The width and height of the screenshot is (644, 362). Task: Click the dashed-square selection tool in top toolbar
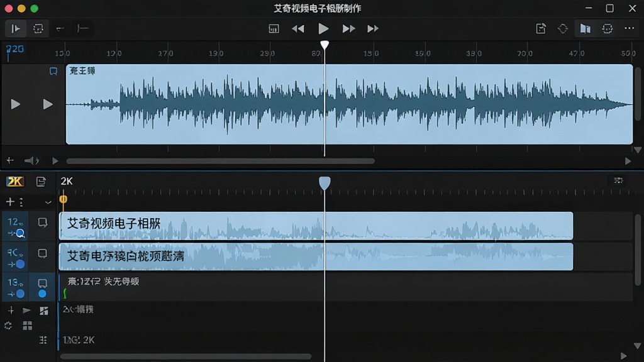pyautogui.click(x=38, y=29)
